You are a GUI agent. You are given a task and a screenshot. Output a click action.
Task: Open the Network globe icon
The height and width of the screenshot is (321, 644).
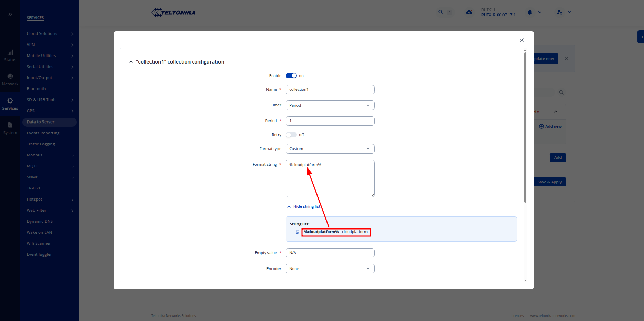(x=10, y=79)
